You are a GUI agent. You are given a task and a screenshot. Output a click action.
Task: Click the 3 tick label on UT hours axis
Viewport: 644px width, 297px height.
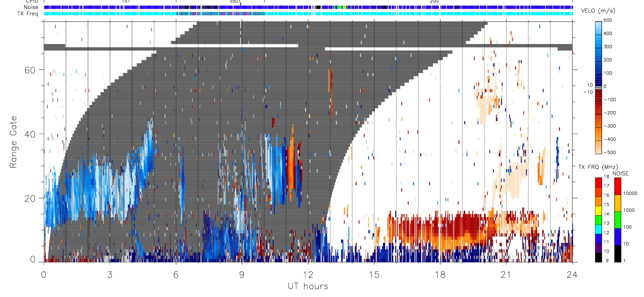tap(110, 275)
